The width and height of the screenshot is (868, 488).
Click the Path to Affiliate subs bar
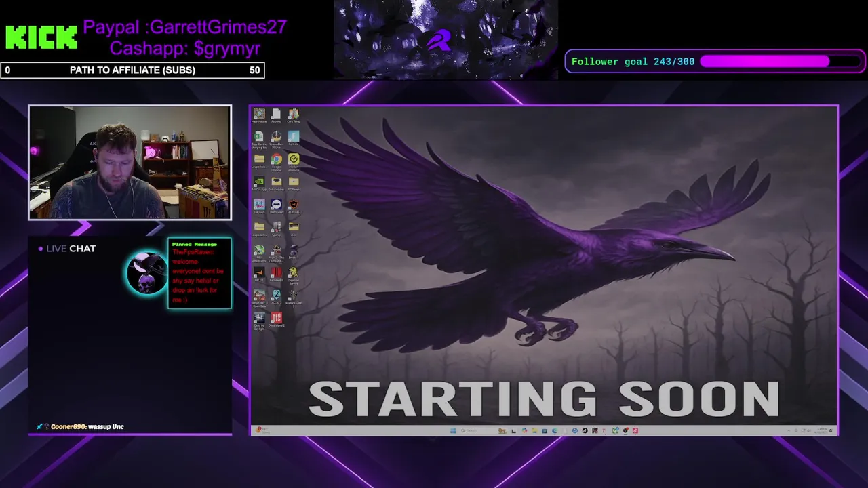pos(132,70)
